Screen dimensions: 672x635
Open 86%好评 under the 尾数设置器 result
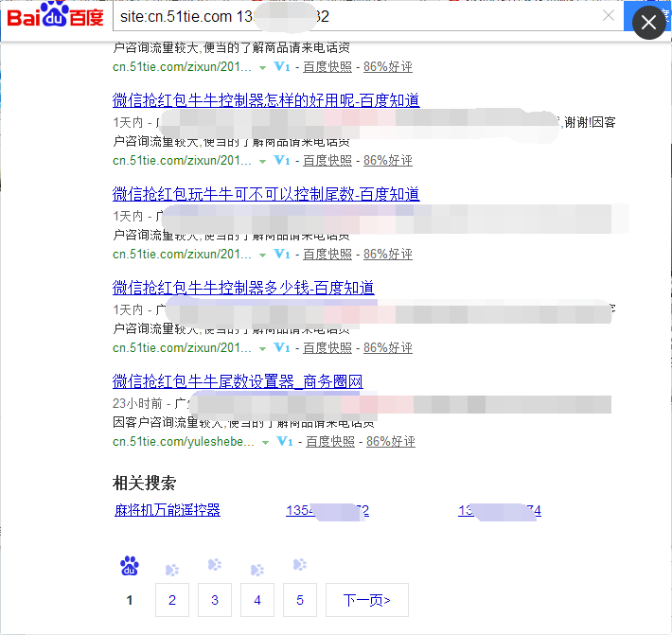click(x=391, y=442)
